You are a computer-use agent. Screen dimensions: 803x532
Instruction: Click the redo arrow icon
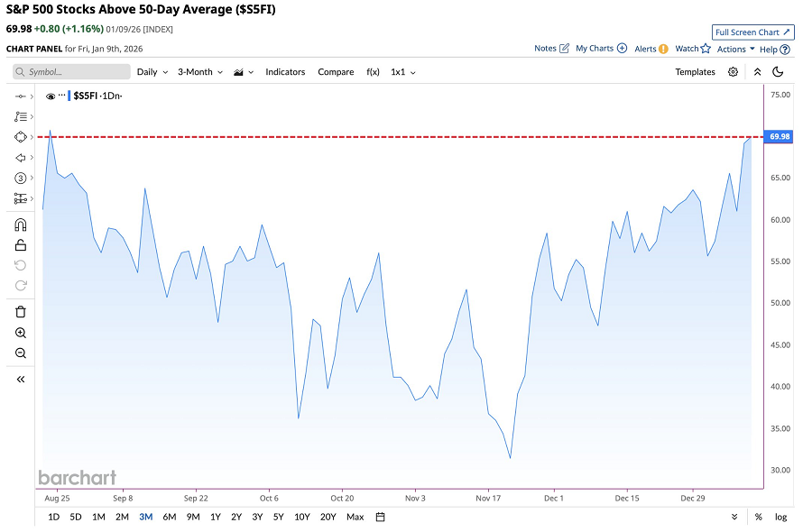pos(21,286)
